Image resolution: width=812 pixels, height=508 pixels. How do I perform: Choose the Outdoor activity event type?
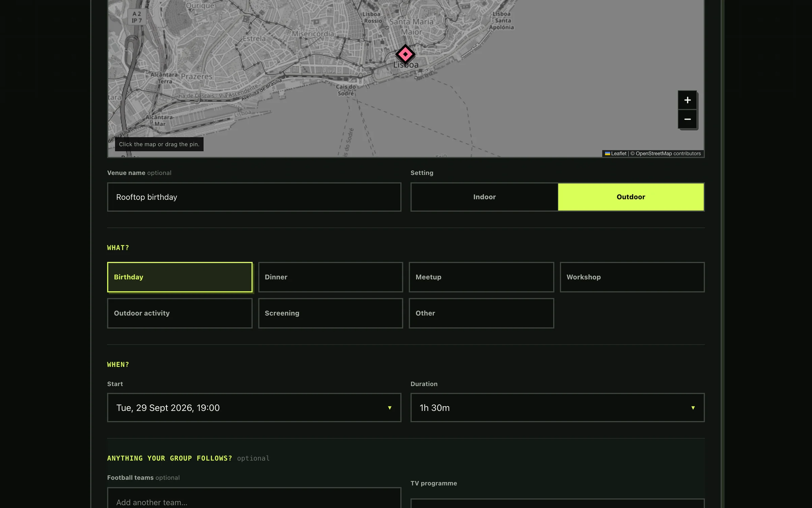[180, 313]
